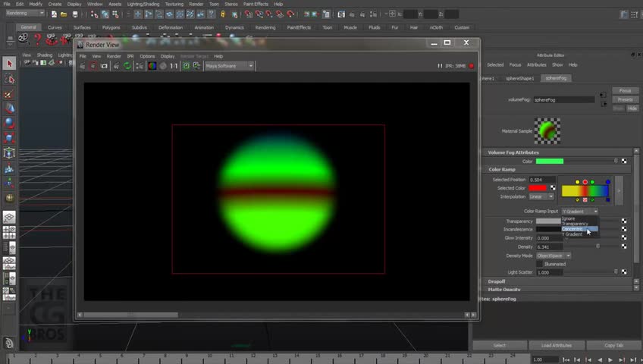Open the Density Mode ObjectSpace dropdown
643x364 pixels.
pos(554,256)
